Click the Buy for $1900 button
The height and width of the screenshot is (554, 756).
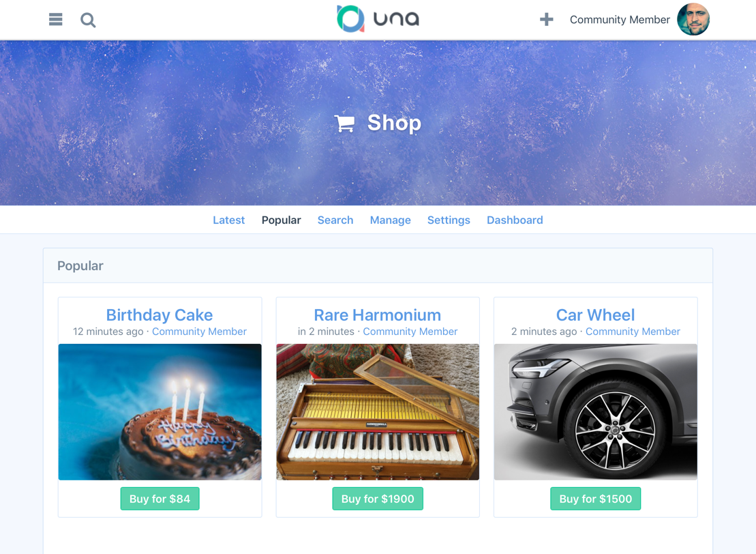click(x=378, y=499)
